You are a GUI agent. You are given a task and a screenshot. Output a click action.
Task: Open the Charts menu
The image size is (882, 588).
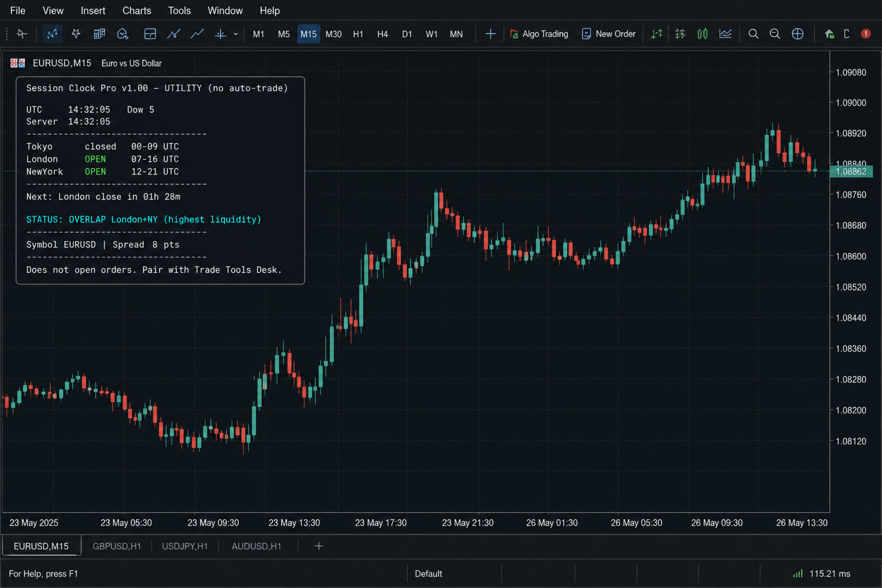pyautogui.click(x=137, y=10)
